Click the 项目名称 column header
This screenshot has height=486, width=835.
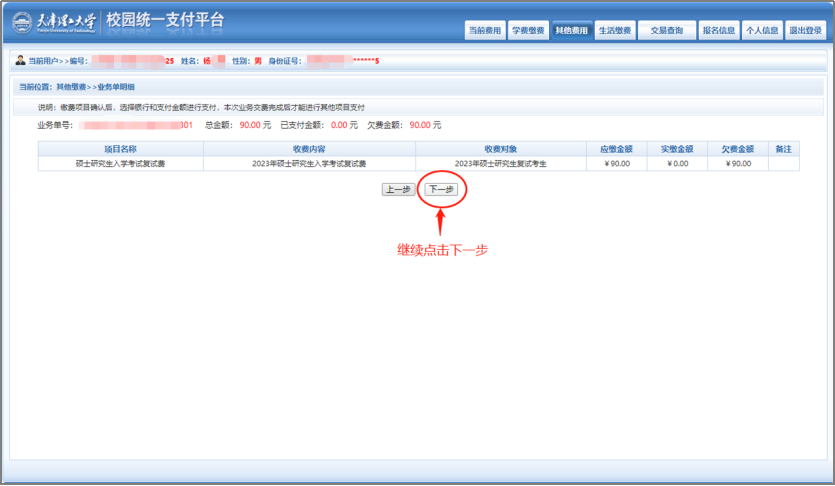pos(120,149)
